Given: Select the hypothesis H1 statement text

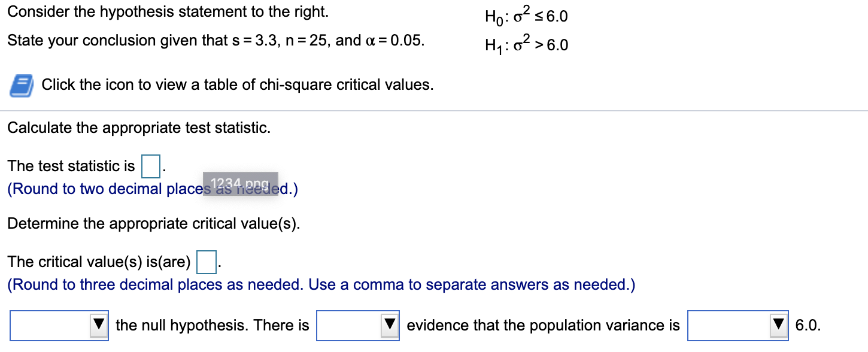Looking at the screenshot, I should [527, 44].
